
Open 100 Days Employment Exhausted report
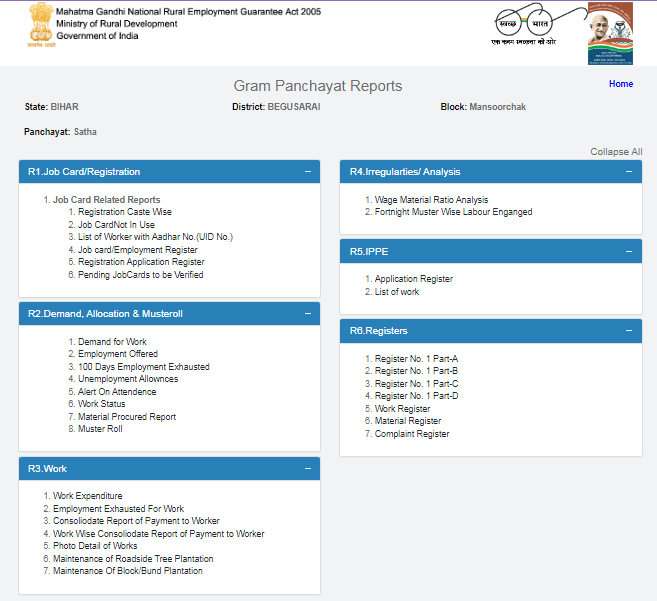(x=144, y=367)
